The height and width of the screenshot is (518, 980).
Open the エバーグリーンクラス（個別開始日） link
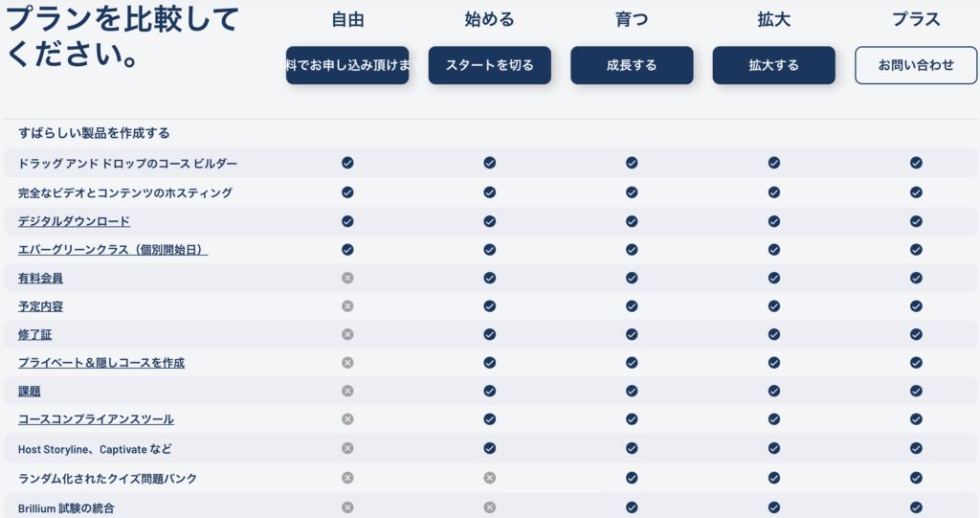coord(113,250)
